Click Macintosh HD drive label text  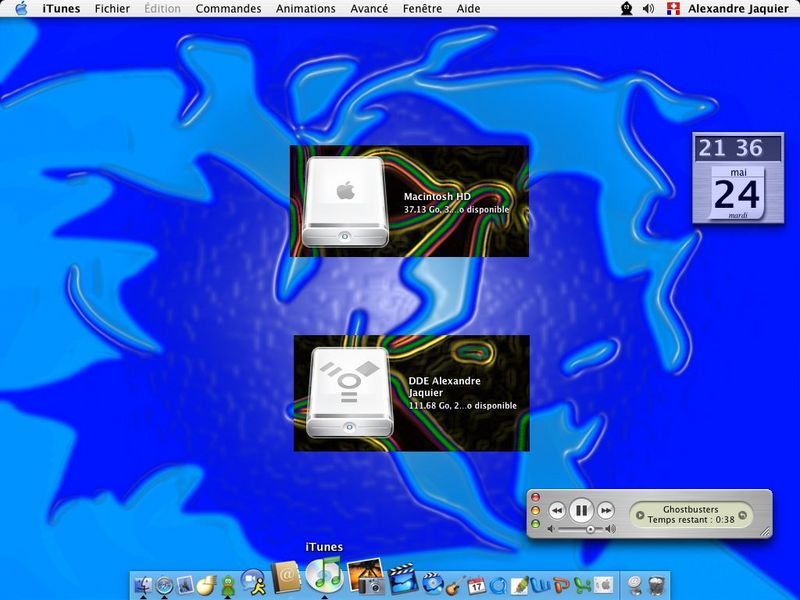coord(437,196)
